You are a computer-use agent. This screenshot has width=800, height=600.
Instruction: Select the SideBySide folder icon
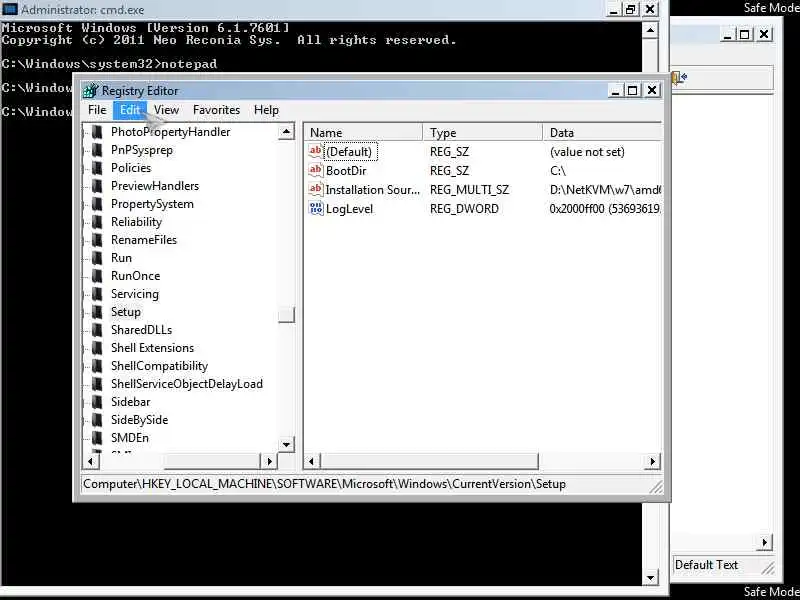coord(97,420)
